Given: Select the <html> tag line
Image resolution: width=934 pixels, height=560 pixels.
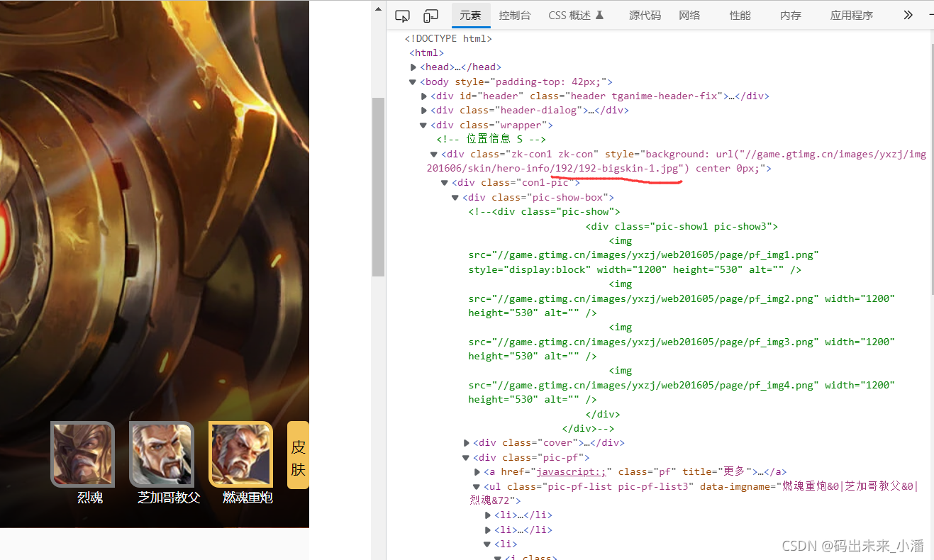Looking at the screenshot, I should coord(427,52).
